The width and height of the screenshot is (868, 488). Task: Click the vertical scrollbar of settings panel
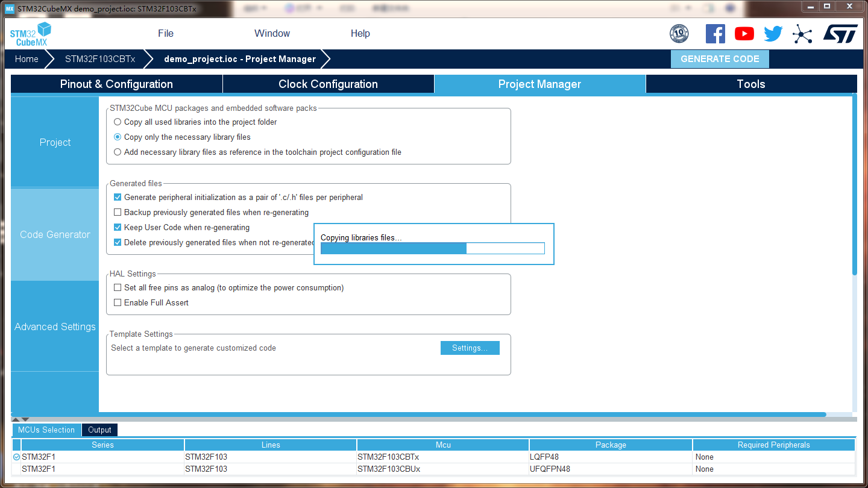point(854,184)
